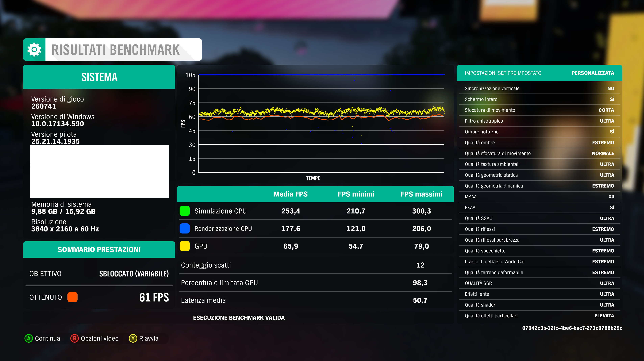The height and width of the screenshot is (361, 644).
Task: Click the SOMMARIO PRESTAZIONI header
Action: point(99,250)
